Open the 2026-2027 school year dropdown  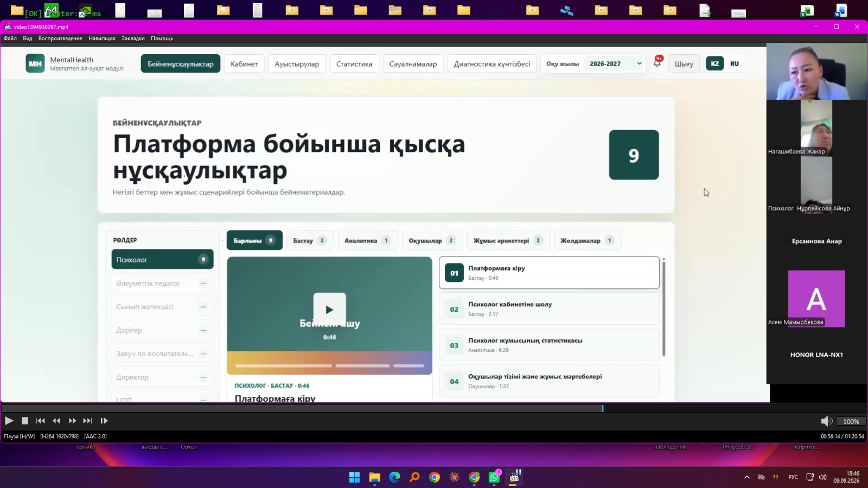click(615, 63)
